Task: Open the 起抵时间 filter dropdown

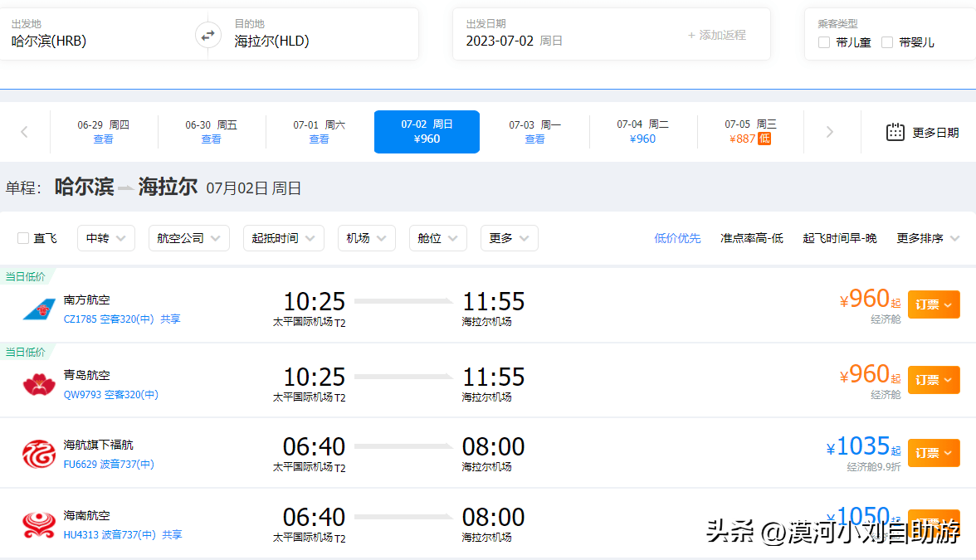Action: pyautogui.click(x=283, y=238)
